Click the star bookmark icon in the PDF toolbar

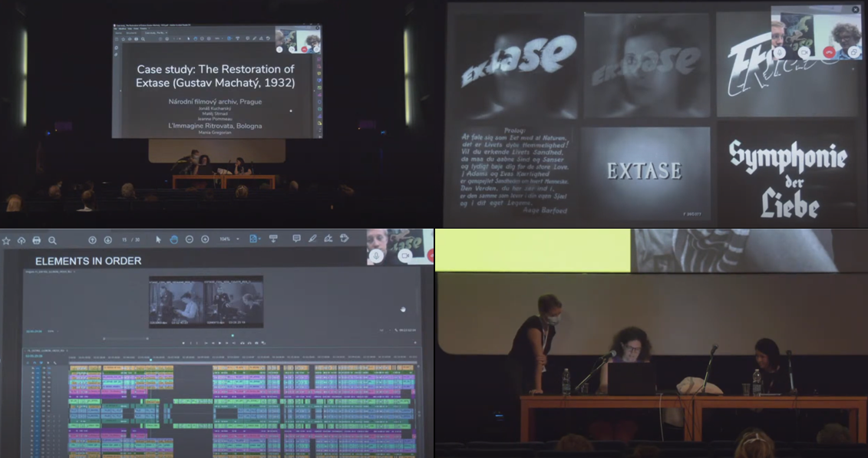(6, 241)
